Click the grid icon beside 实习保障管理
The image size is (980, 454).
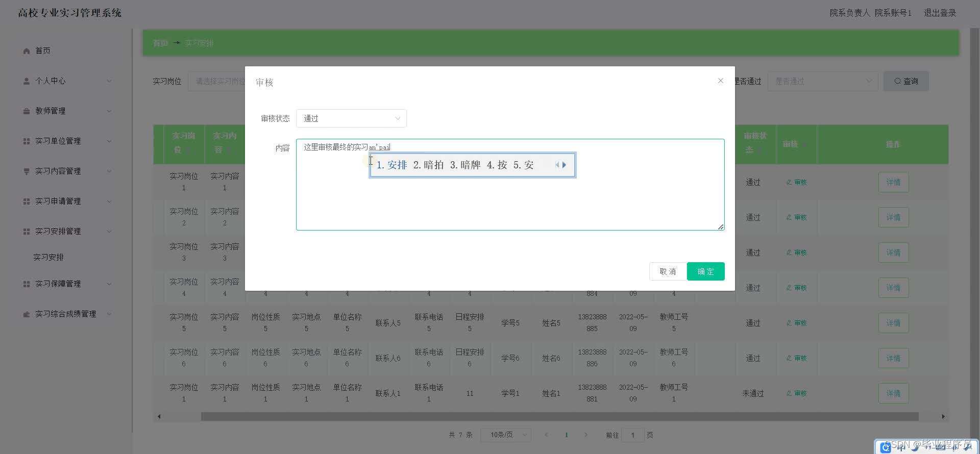(x=27, y=284)
